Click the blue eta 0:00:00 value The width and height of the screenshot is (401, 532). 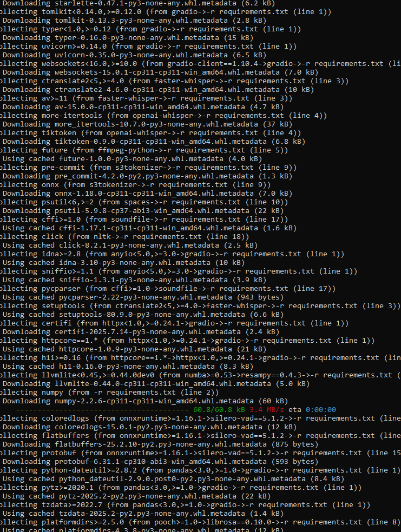(x=320, y=409)
